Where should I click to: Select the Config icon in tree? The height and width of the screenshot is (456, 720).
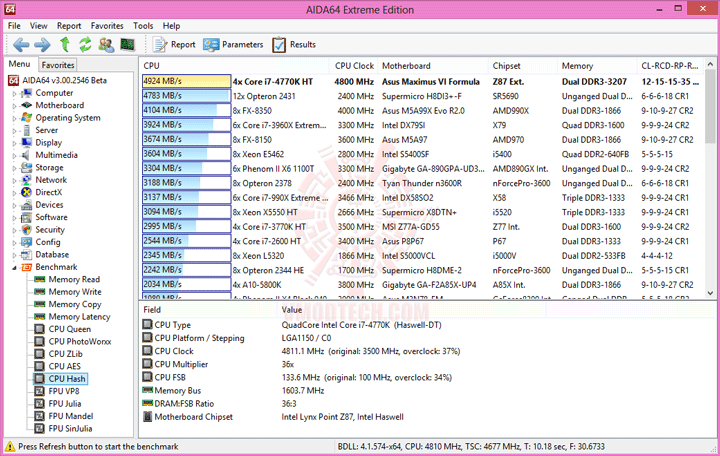coord(27,242)
